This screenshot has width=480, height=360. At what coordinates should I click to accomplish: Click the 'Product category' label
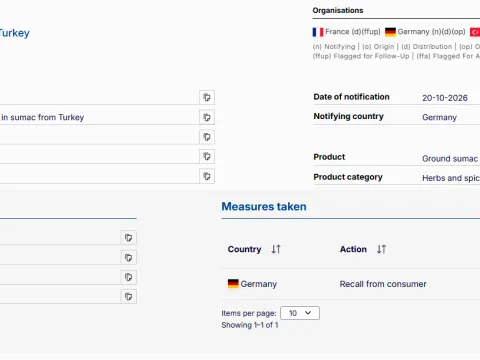tap(348, 177)
